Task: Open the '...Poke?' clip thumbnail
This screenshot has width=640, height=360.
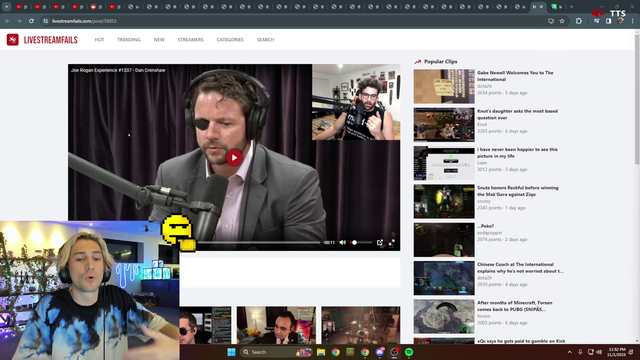Action: [444, 240]
